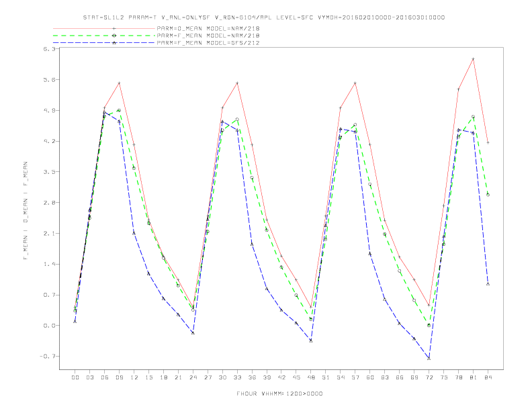Click the red solid line sample in the legend
Viewport: 532px width, 411px height.
pos(104,28)
